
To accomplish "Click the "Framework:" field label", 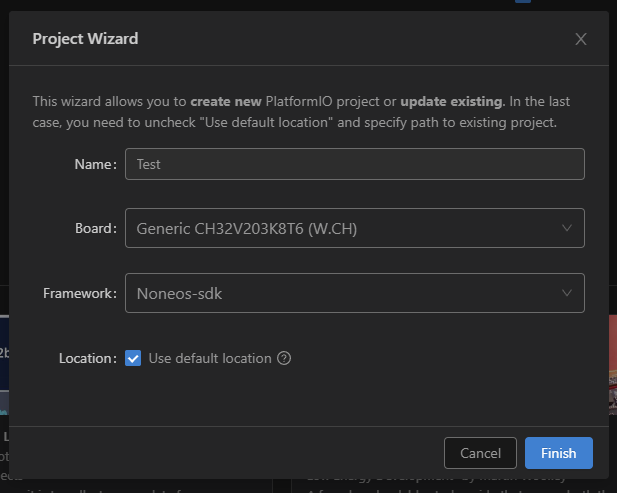I will point(80,293).
